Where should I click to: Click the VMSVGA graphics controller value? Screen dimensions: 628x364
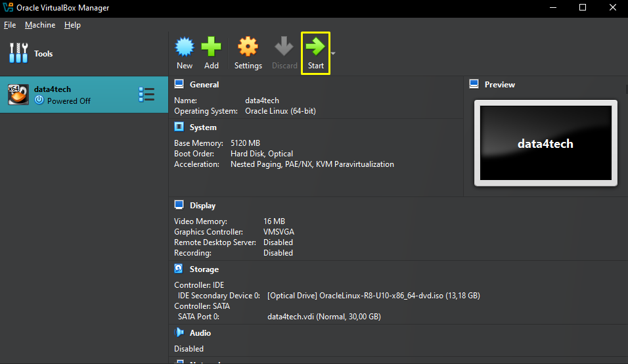tap(279, 232)
